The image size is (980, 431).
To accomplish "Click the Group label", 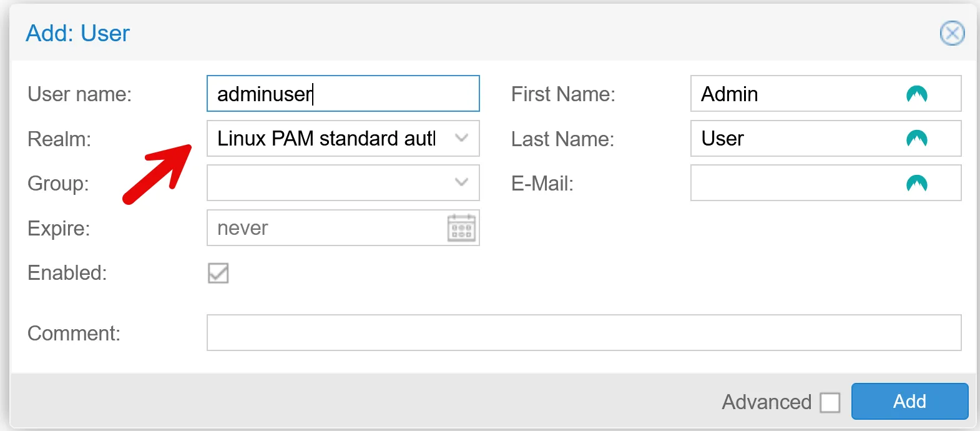I will [x=58, y=184].
